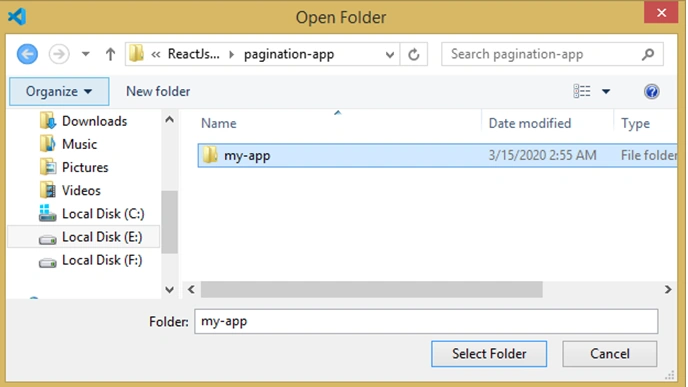Select Music in the navigation pane
The width and height of the screenshot is (688, 387).
coord(79,144)
